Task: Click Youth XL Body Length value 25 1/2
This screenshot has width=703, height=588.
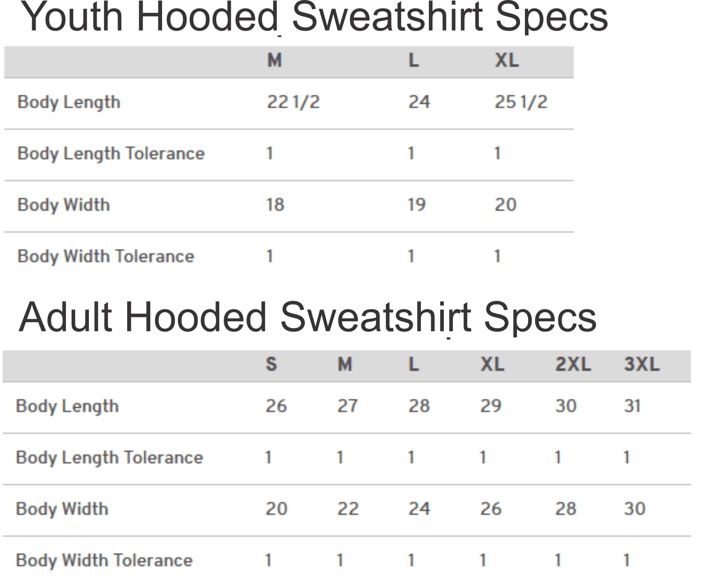Action: [520, 102]
